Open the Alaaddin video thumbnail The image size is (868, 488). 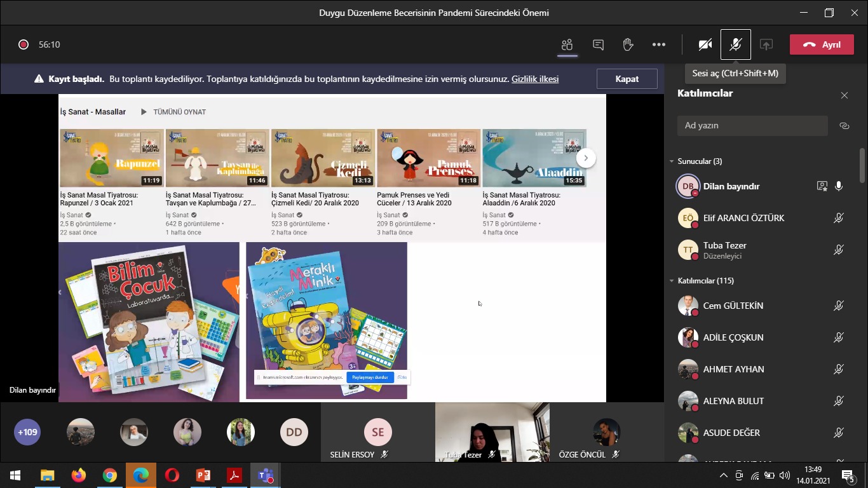point(534,158)
